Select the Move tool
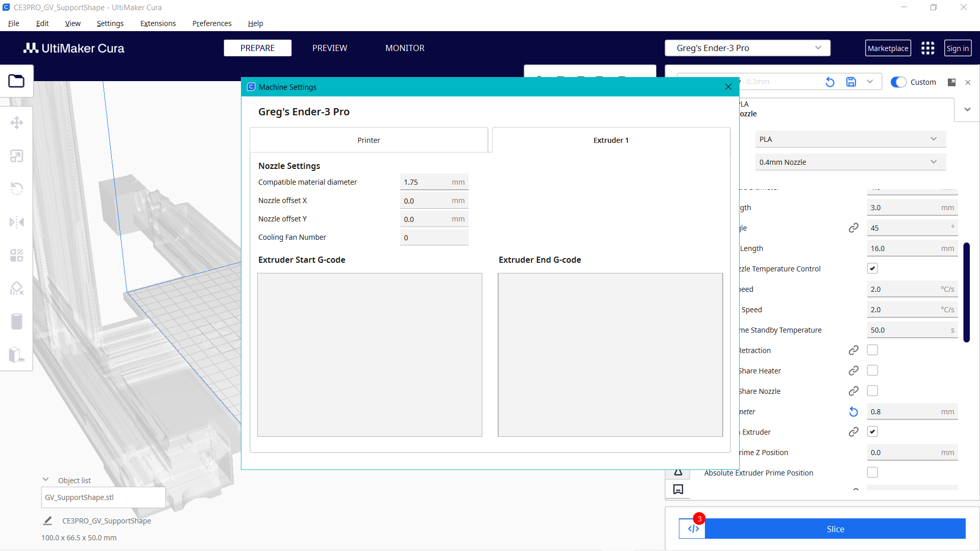980x551 pixels. pos(17,122)
